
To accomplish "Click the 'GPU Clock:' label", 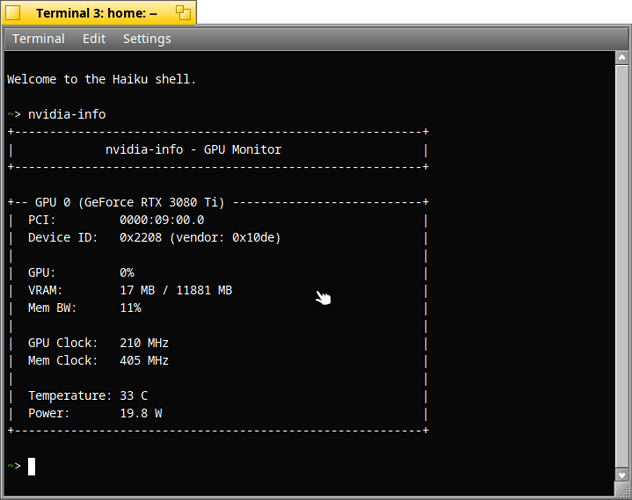I will coord(63,343).
